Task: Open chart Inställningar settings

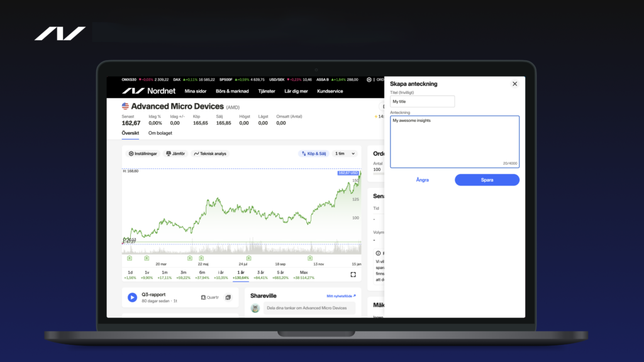Action: 143,153
